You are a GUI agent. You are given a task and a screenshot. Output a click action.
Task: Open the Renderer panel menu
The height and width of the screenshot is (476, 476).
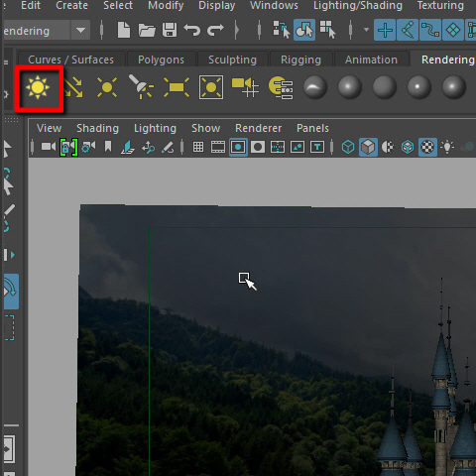pyautogui.click(x=258, y=128)
